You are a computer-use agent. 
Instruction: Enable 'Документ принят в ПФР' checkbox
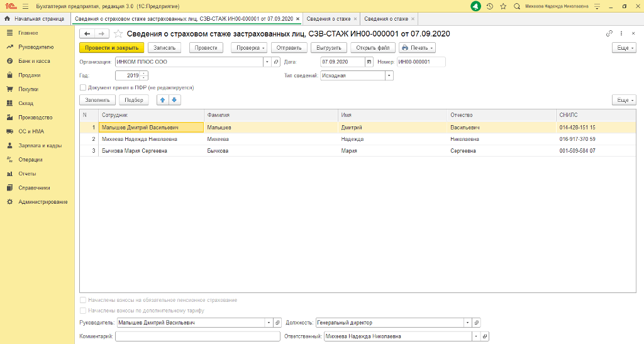[x=83, y=87]
